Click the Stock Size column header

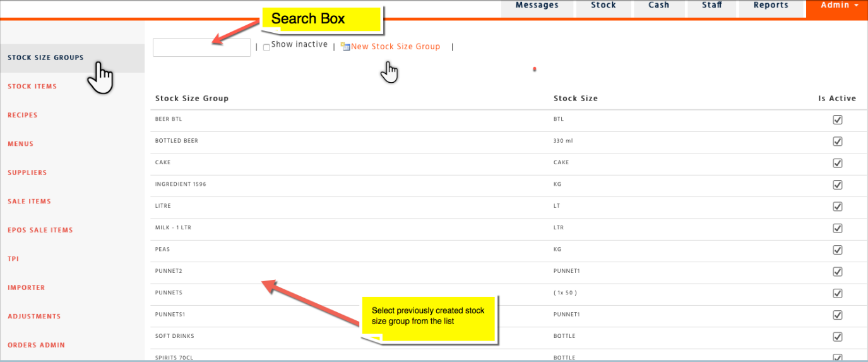click(x=576, y=99)
